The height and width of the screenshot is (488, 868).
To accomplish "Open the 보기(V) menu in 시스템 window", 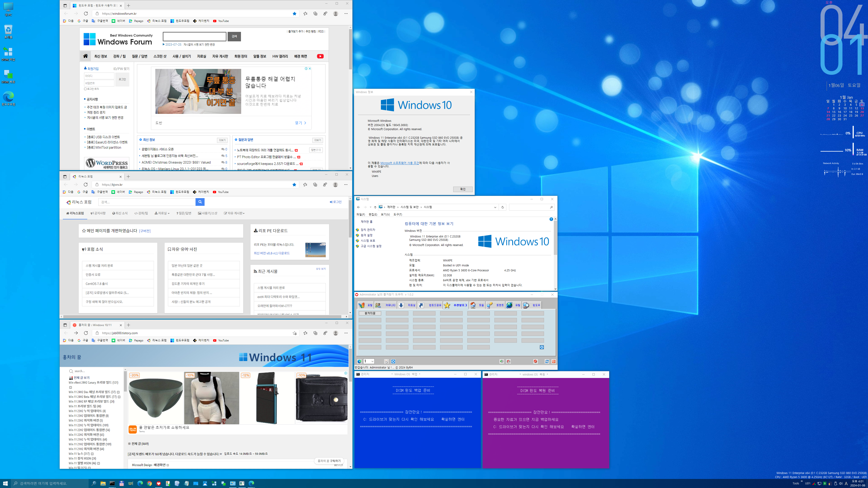I will [x=385, y=215].
